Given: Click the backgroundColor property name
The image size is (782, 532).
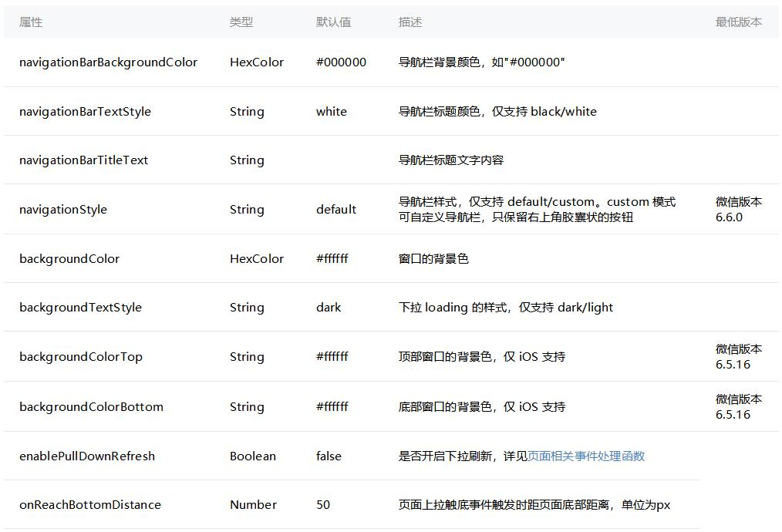Looking at the screenshot, I should [69, 259].
